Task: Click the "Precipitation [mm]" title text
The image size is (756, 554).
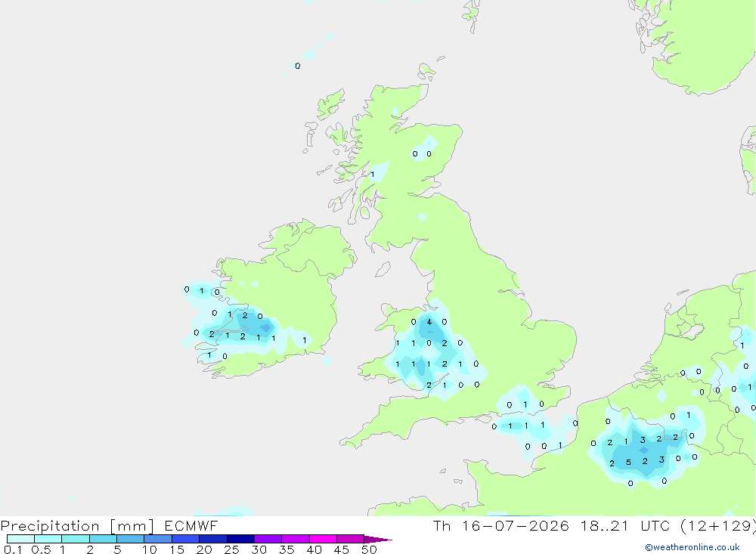Action: pyautogui.click(x=77, y=526)
